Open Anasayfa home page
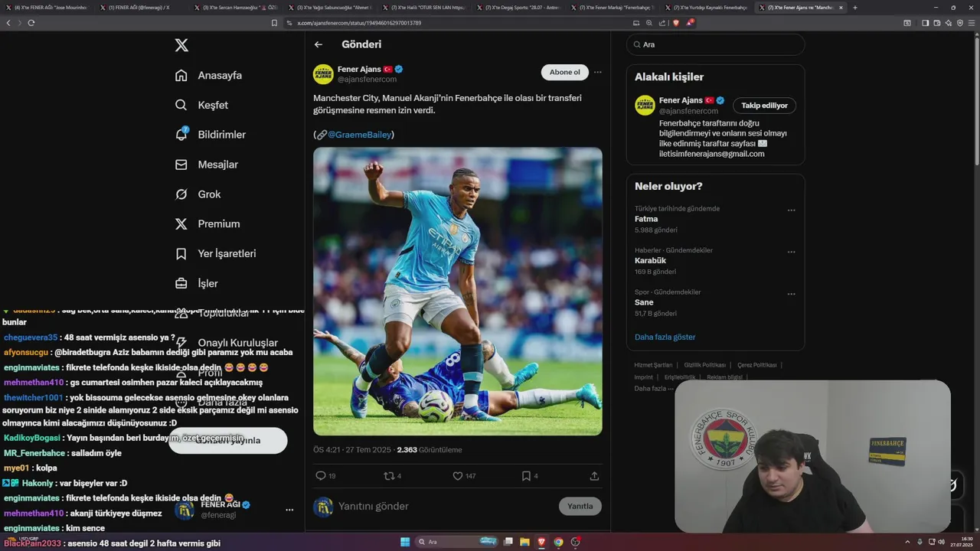Image resolution: width=980 pixels, height=551 pixels. 208,75
